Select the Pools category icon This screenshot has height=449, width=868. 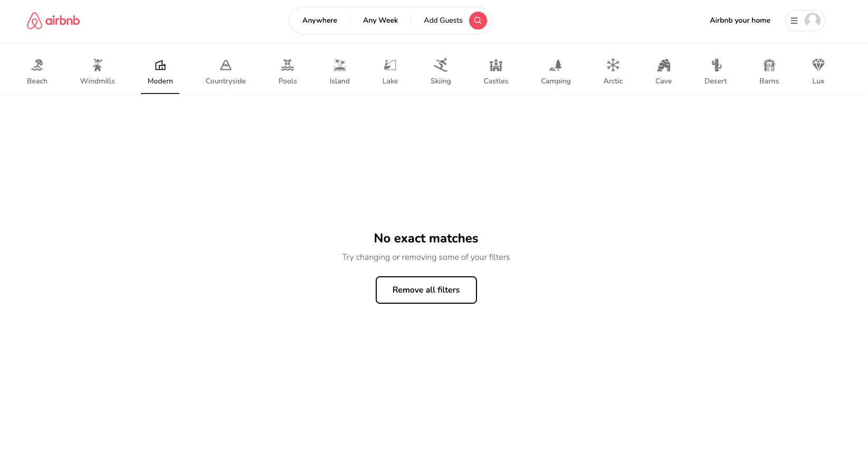[x=288, y=65]
